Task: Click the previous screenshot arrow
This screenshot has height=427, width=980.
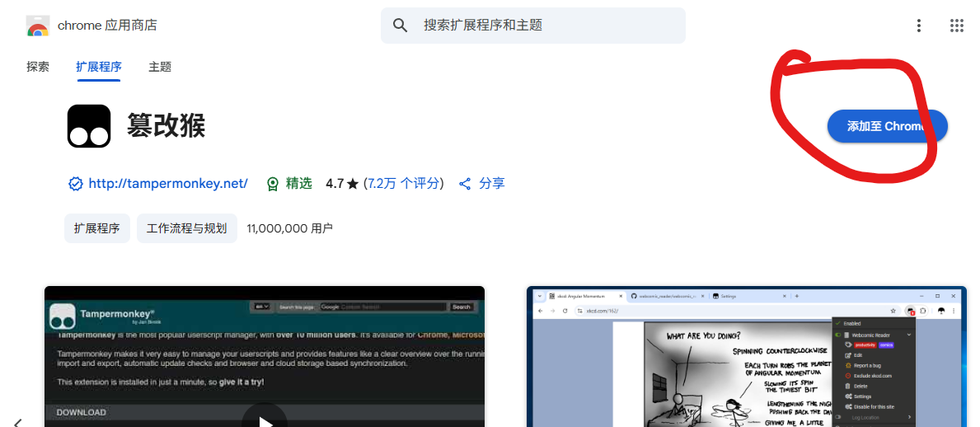Action: [x=17, y=423]
